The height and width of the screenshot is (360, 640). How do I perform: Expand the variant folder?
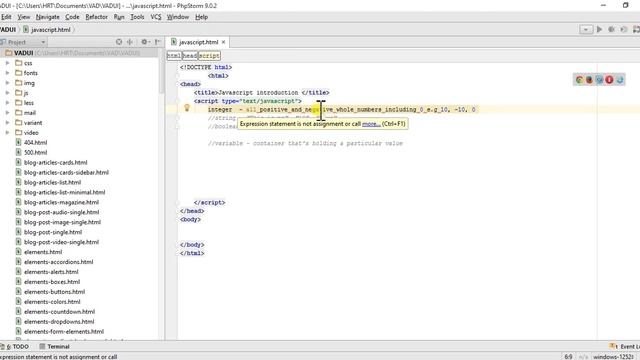point(7,122)
